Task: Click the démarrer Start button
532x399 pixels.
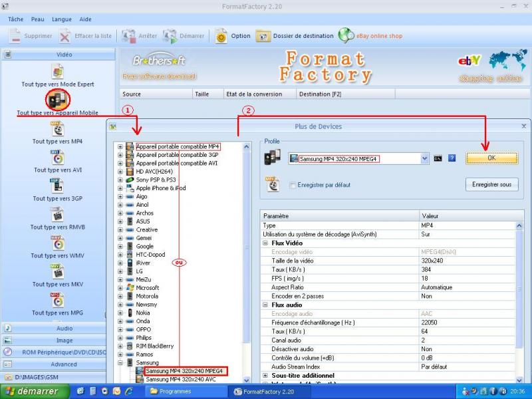Action: pos(35,392)
